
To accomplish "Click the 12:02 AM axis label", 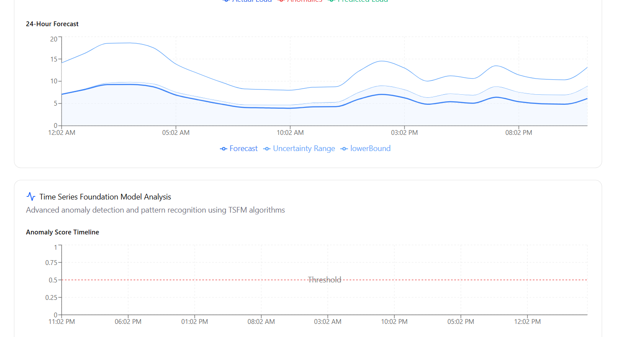I will (x=62, y=132).
